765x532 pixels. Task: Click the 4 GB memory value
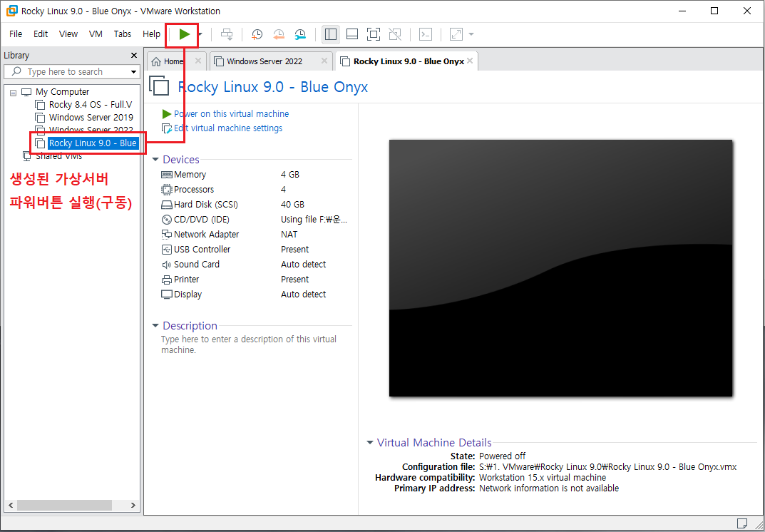[x=290, y=175]
